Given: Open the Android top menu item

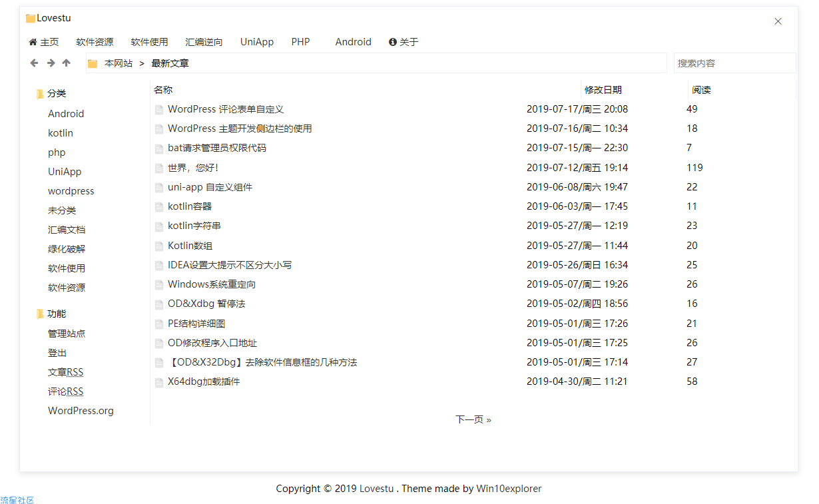Looking at the screenshot, I should click(353, 42).
